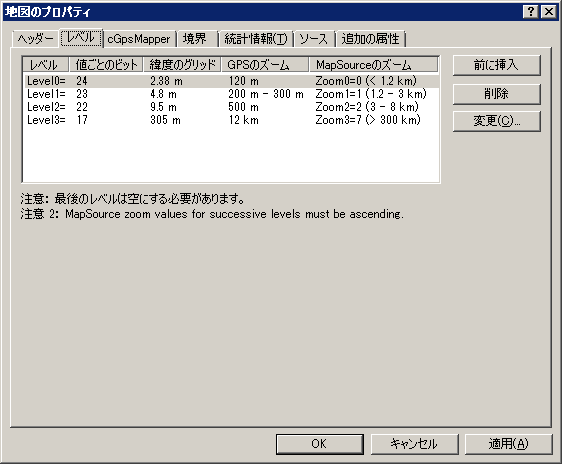562x464 pixels.
Task: Click Zoom2=2 (3 - 8 km) cell
Action: pos(367,107)
